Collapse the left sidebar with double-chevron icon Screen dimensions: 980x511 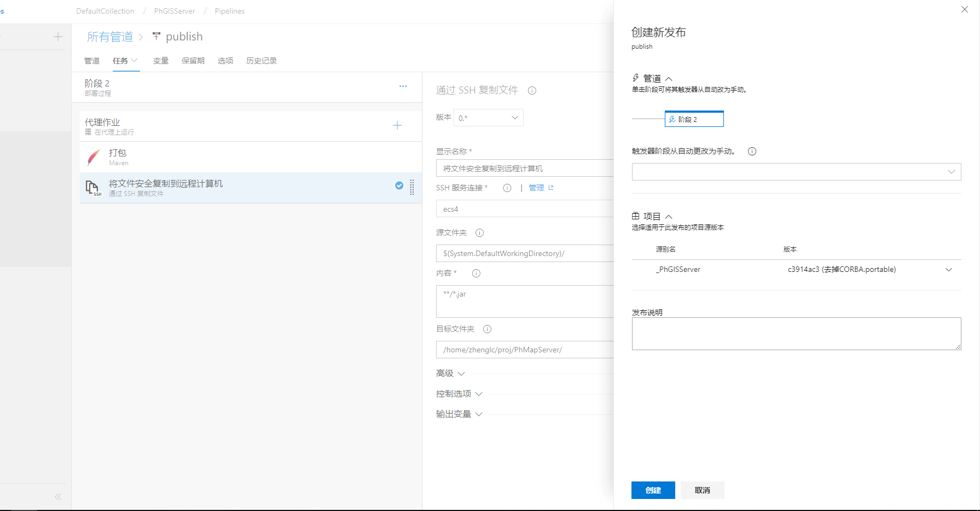coord(58,497)
